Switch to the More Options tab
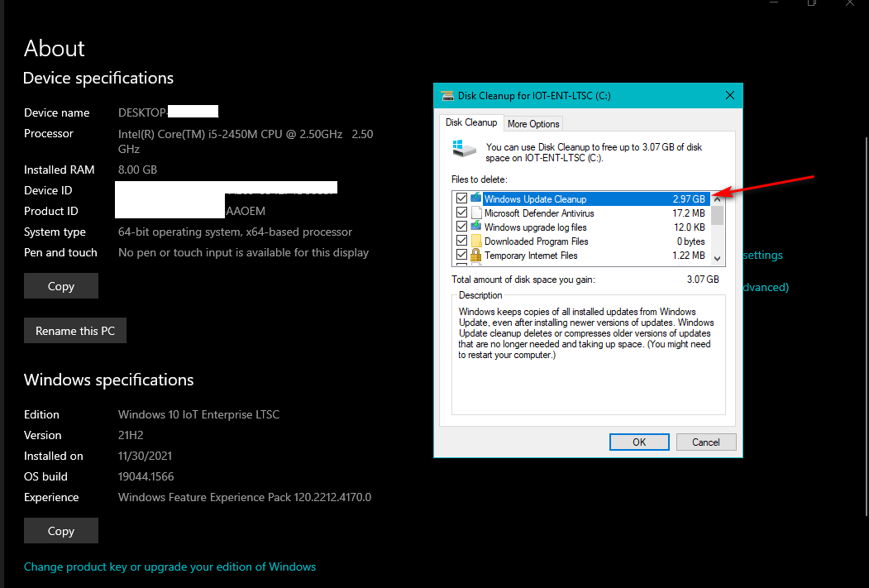 click(533, 123)
